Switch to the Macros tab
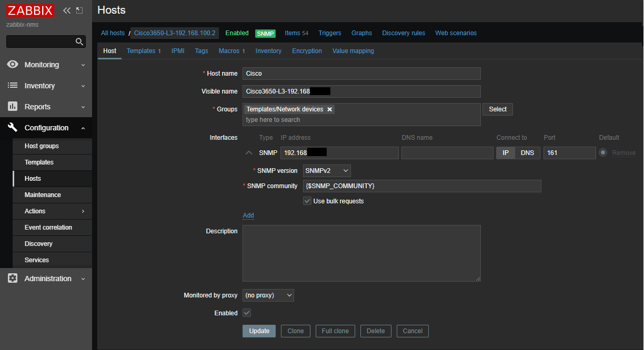This screenshot has width=644, height=350. click(x=232, y=51)
